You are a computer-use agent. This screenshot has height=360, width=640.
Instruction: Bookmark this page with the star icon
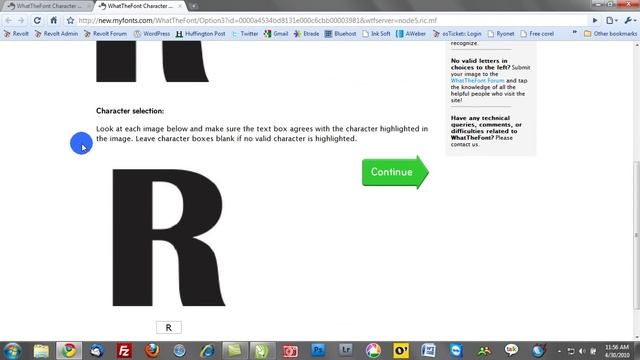point(70,20)
